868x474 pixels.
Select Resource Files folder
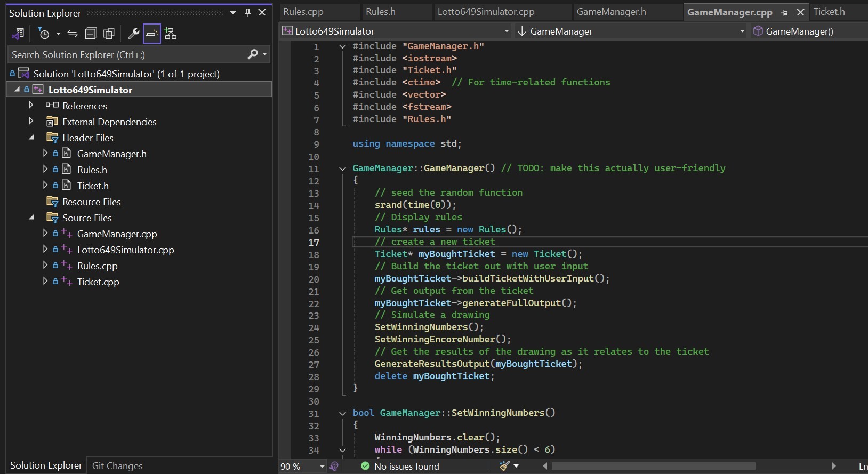pos(91,202)
